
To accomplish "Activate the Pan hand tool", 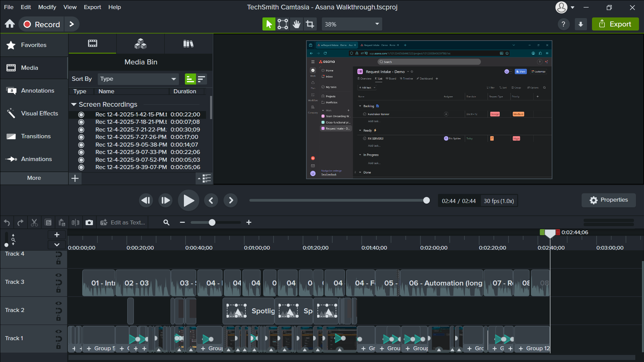I will click(296, 24).
